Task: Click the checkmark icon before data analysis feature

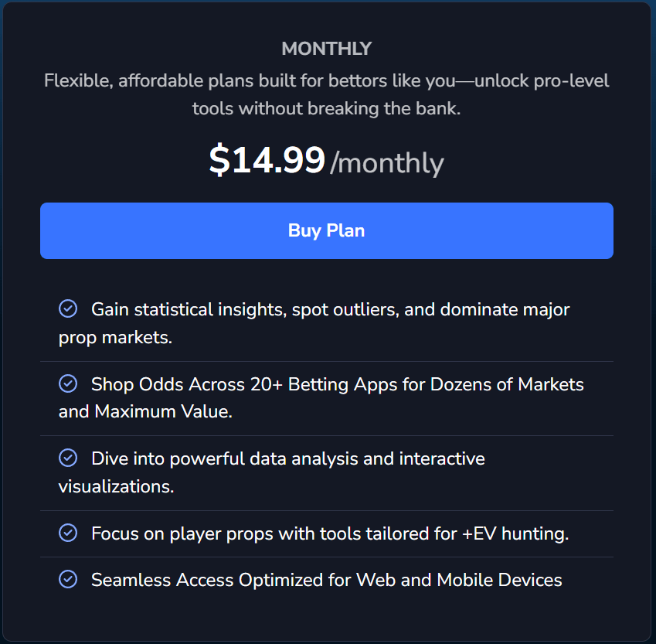Action: (x=68, y=458)
